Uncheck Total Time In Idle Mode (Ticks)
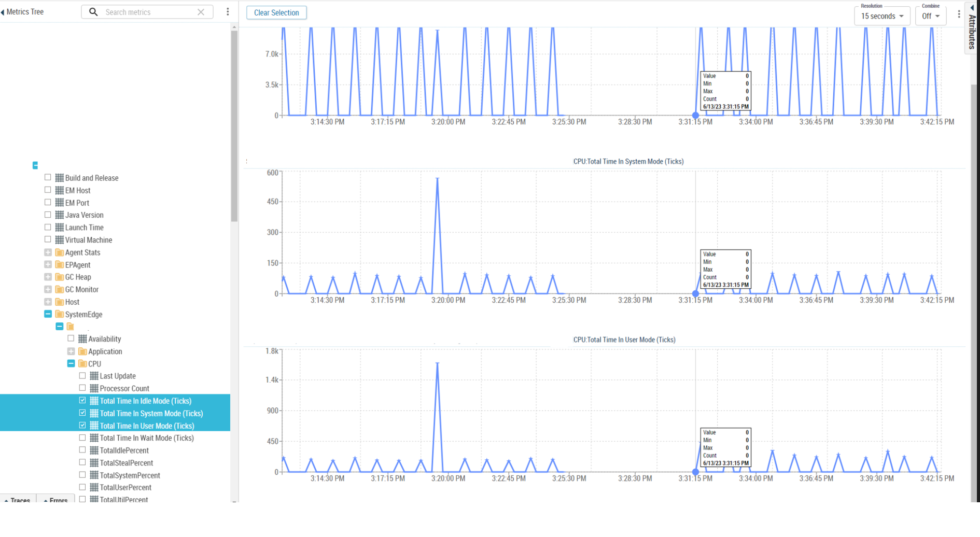The image size is (980, 537). 82,401
